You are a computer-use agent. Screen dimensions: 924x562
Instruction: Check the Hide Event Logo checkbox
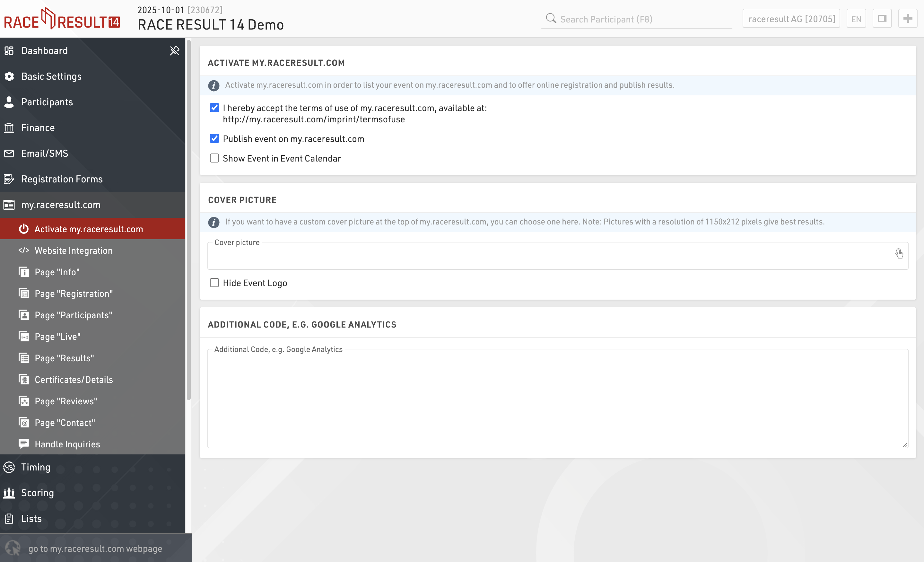click(x=214, y=283)
